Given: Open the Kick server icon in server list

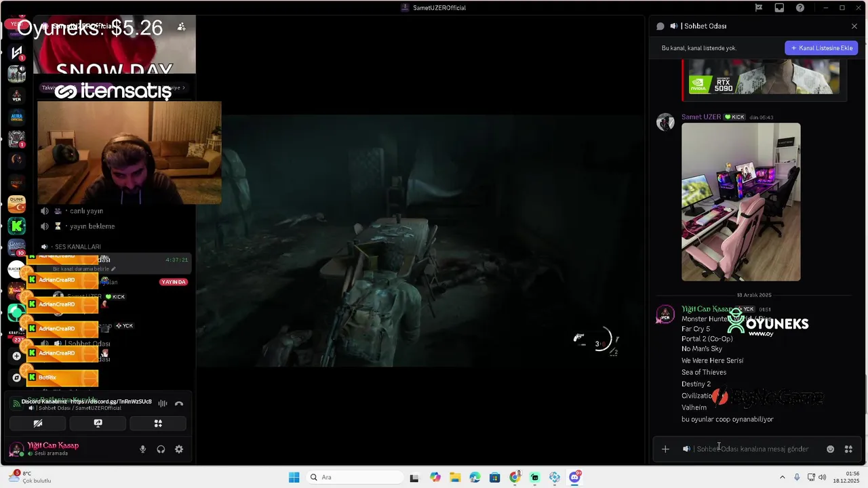Looking at the screenshot, I should tap(17, 226).
